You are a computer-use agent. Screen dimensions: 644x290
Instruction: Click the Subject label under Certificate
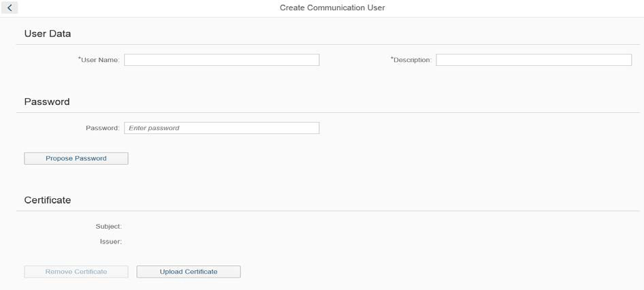pyautogui.click(x=108, y=226)
